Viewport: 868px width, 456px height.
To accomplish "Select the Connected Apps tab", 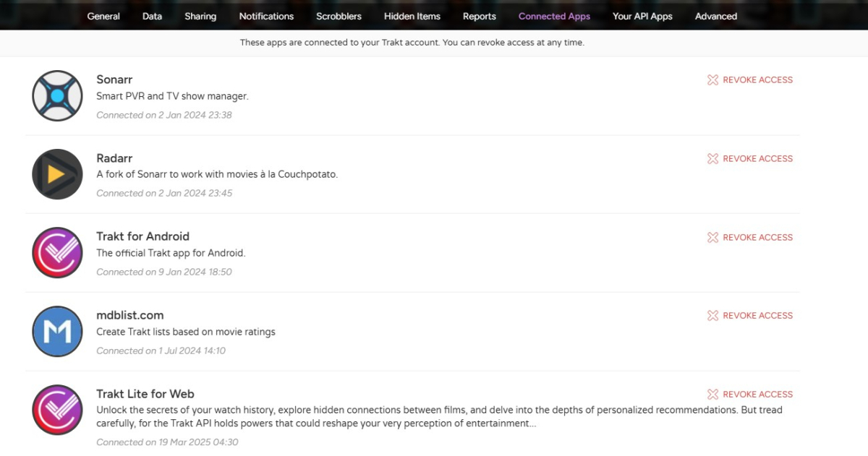I will (554, 16).
